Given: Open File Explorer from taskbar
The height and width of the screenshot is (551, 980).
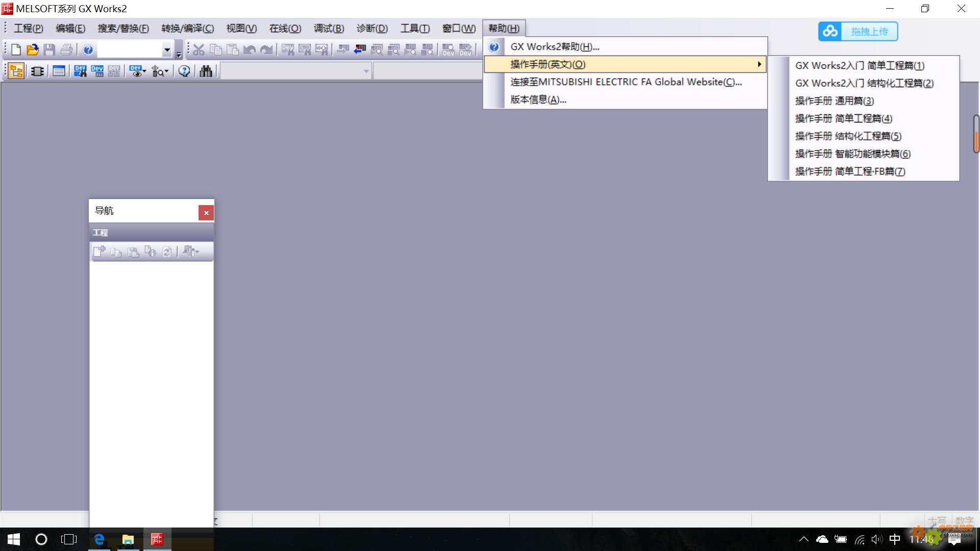Looking at the screenshot, I should 128,539.
